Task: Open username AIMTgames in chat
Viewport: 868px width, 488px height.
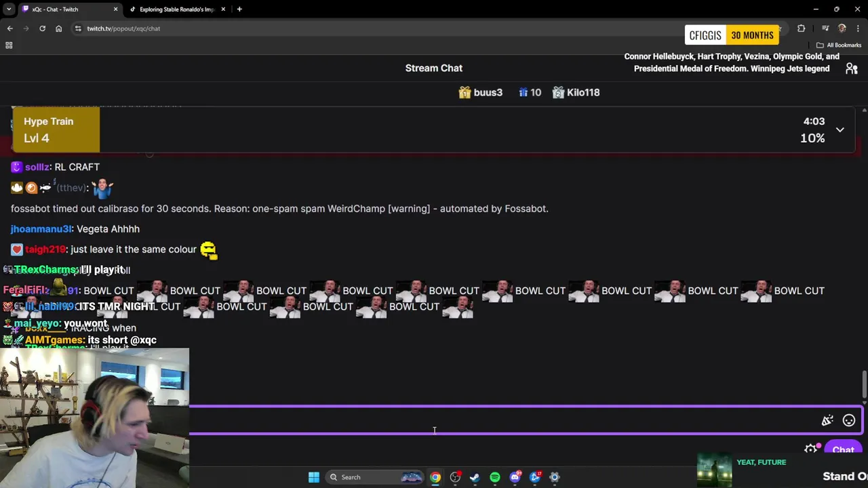Action: tap(55, 340)
